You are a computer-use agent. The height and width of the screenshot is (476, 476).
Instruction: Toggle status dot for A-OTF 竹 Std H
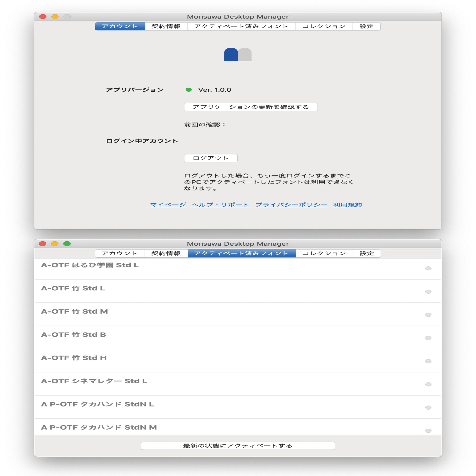pyautogui.click(x=428, y=361)
